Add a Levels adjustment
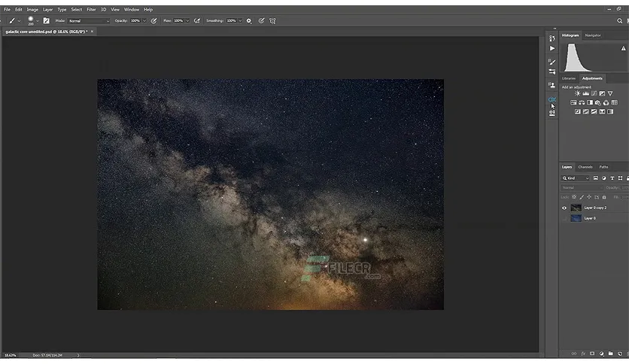The width and height of the screenshot is (629, 364). click(x=585, y=93)
